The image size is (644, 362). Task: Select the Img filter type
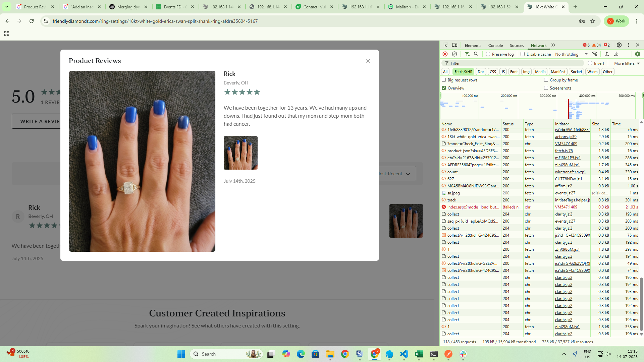click(526, 72)
